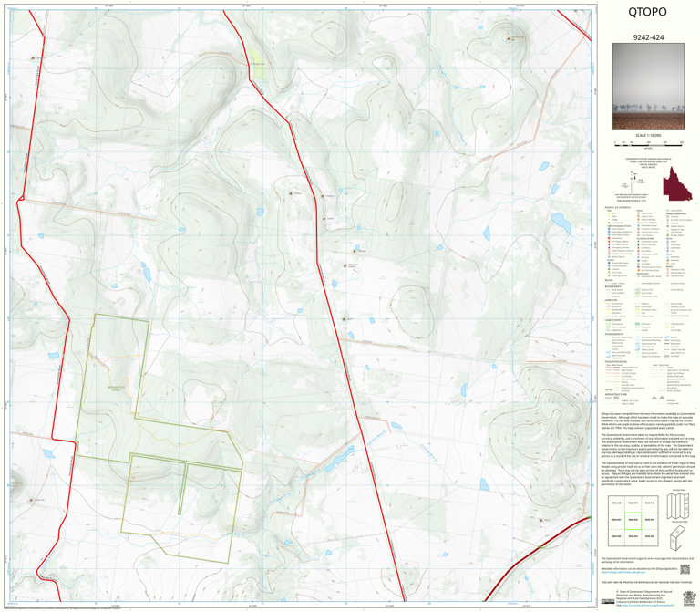Click the maroon Queensland locator map
The image size is (700, 612).
click(x=677, y=182)
